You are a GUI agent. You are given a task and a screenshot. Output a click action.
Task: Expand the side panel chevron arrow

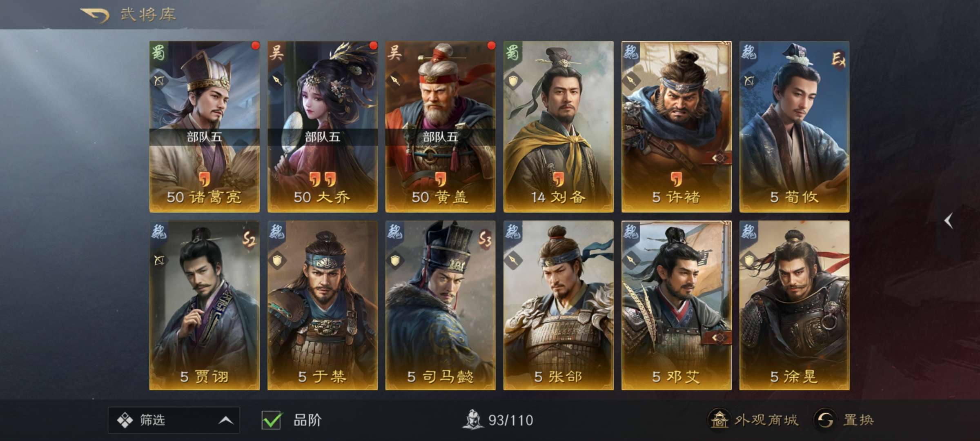(x=949, y=221)
